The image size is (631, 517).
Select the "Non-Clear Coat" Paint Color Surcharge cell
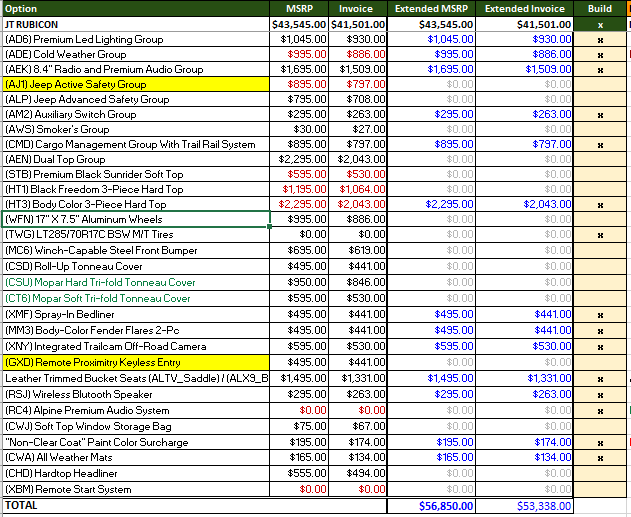click(136, 442)
